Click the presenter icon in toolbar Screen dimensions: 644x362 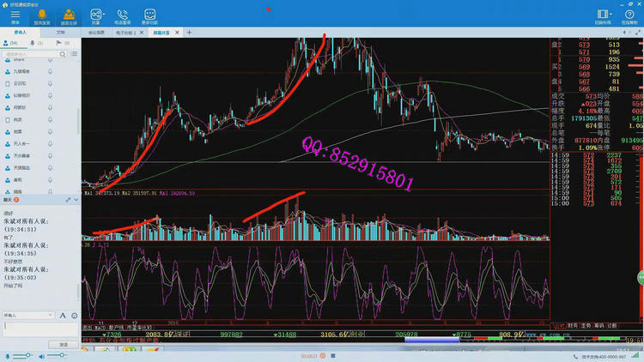[x=69, y=16]
